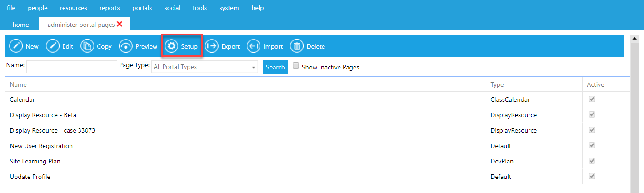
Task: Toggle Active checkbox for Update Profile row
Action: coord(592,176)
